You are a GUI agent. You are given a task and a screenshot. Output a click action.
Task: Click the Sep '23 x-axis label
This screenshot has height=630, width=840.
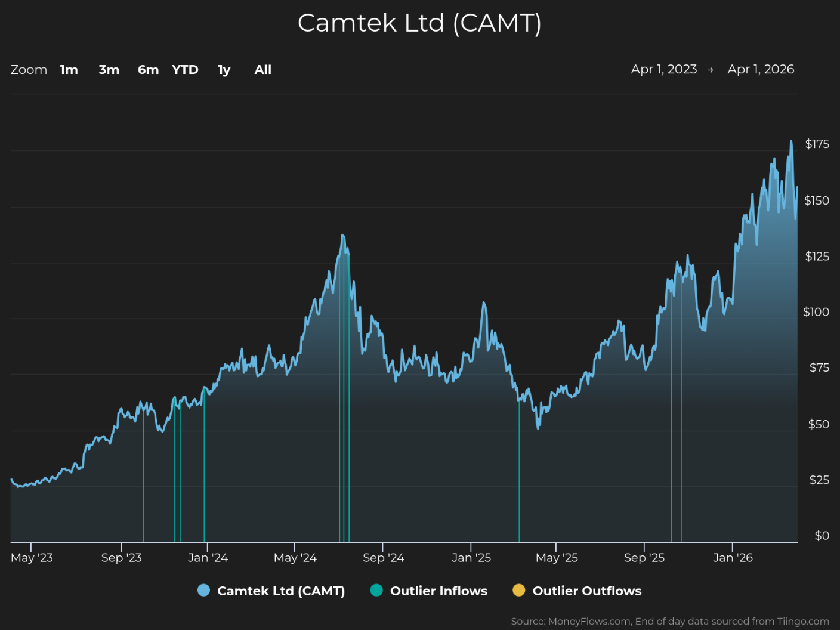point(122,558)
